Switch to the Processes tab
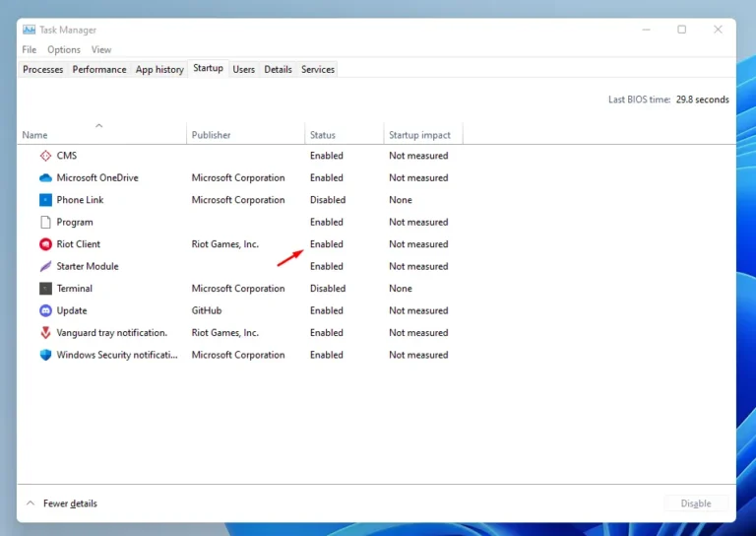756x536 pixels. pyautogui.click(x=43, y=70)
